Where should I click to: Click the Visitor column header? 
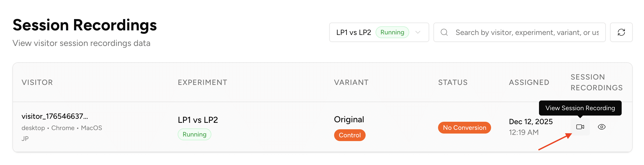point(37,82)
